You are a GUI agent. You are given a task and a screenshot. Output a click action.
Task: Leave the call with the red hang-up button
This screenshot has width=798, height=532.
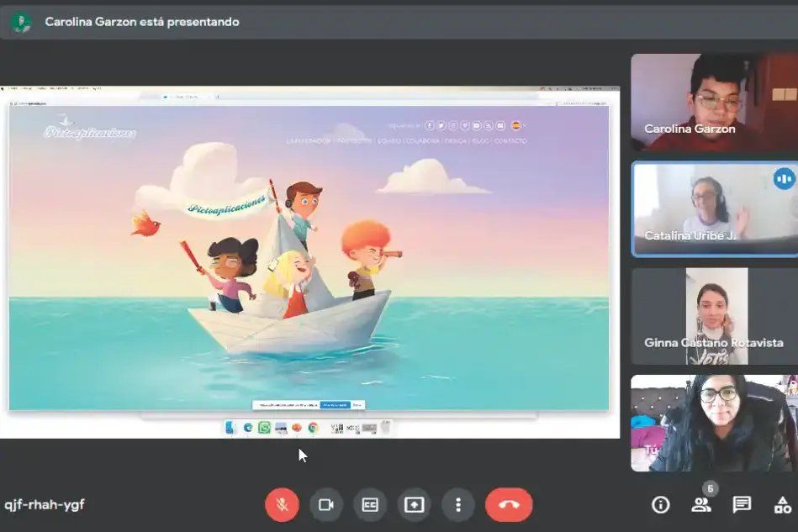[509, 504]
